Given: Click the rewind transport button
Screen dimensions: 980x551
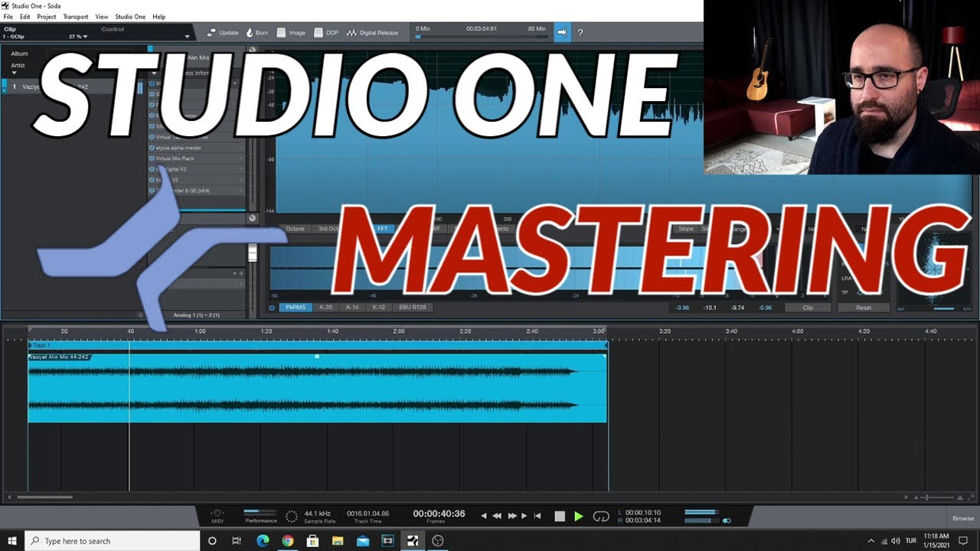Looking at the screenshot, I should tap(497, 517).
